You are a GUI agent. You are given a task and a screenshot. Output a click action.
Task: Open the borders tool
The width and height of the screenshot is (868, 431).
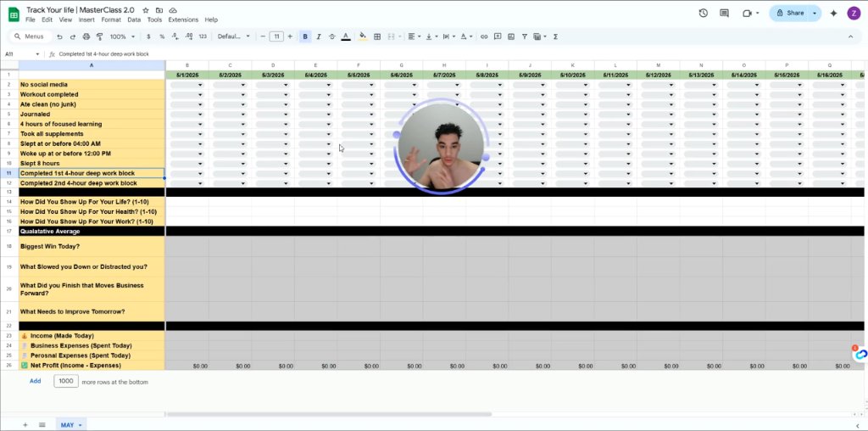click(x=377, y=36)
